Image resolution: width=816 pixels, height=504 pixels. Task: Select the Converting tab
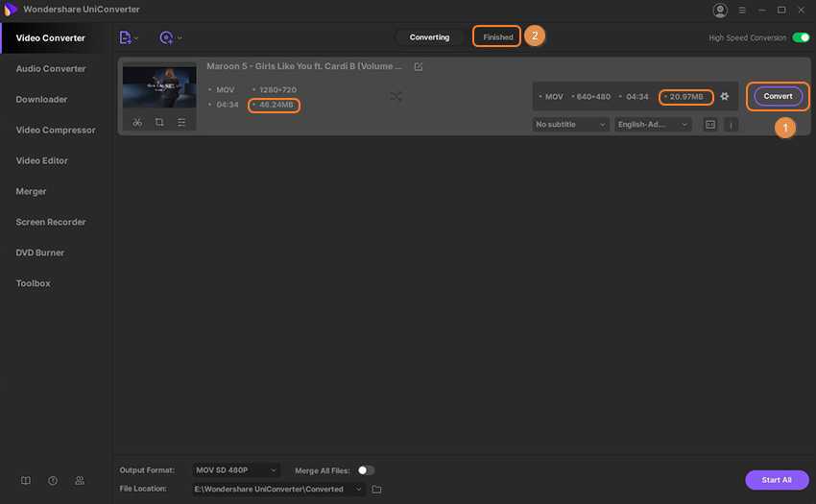coord(429,37)
